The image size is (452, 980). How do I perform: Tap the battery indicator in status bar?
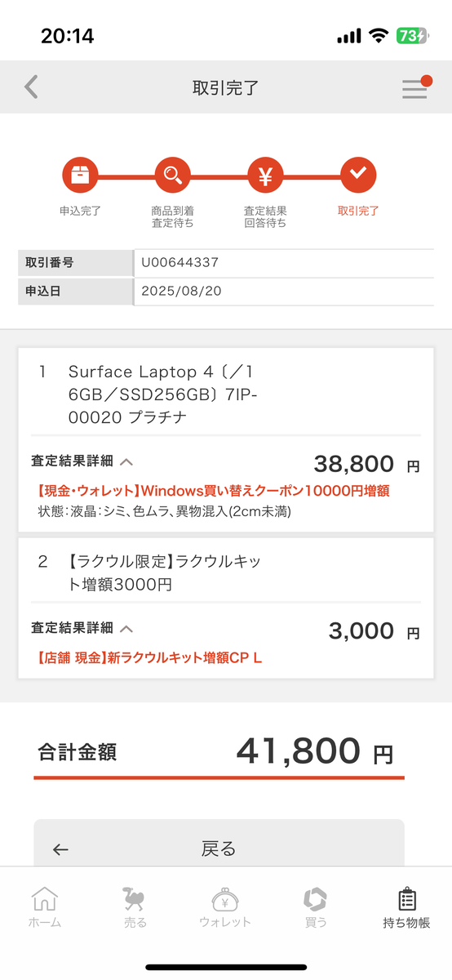click(411, 36)
